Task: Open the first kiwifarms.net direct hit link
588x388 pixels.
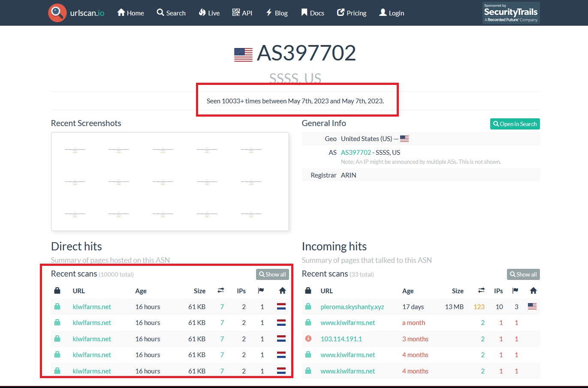Action: tap(92, 307)
